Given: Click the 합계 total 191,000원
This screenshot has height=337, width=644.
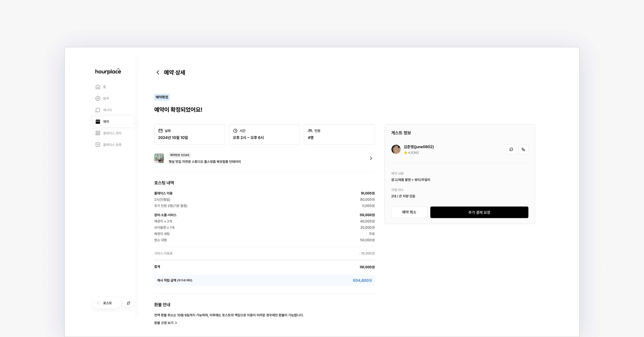Looking at the screenshot, I should tap(367, 267).
